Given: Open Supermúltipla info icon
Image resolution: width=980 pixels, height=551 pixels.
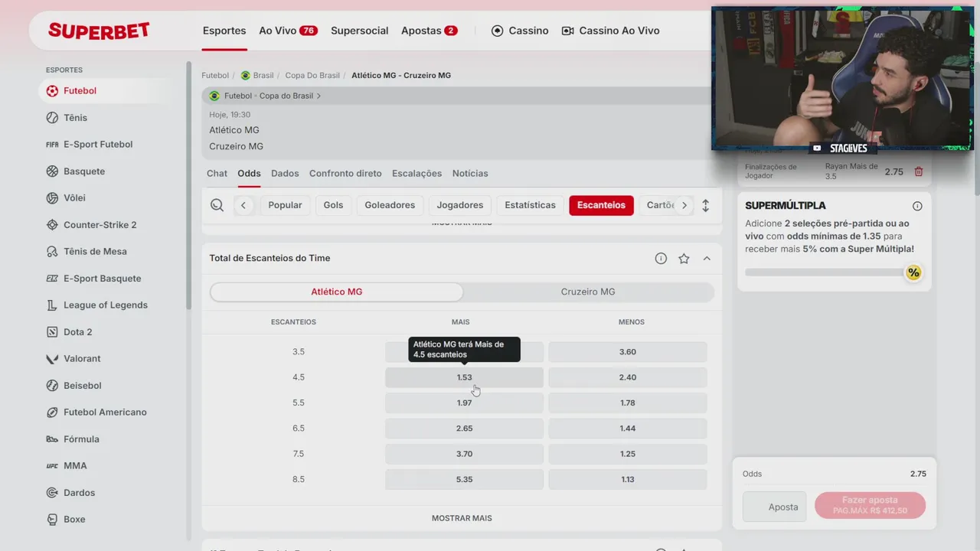Looking at the screenshot, I should [x=917, y=206].
